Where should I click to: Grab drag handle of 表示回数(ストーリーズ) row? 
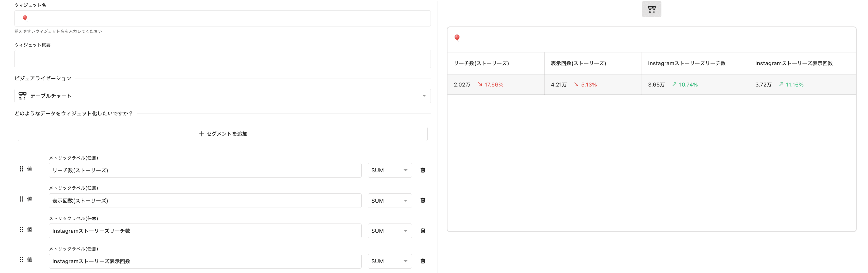[21, 199]
